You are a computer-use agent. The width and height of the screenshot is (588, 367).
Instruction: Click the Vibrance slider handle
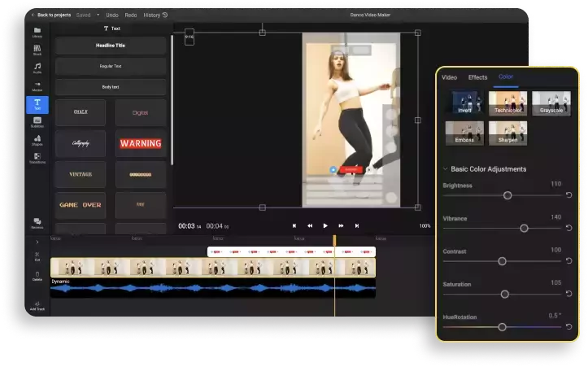tap(524, 228)
